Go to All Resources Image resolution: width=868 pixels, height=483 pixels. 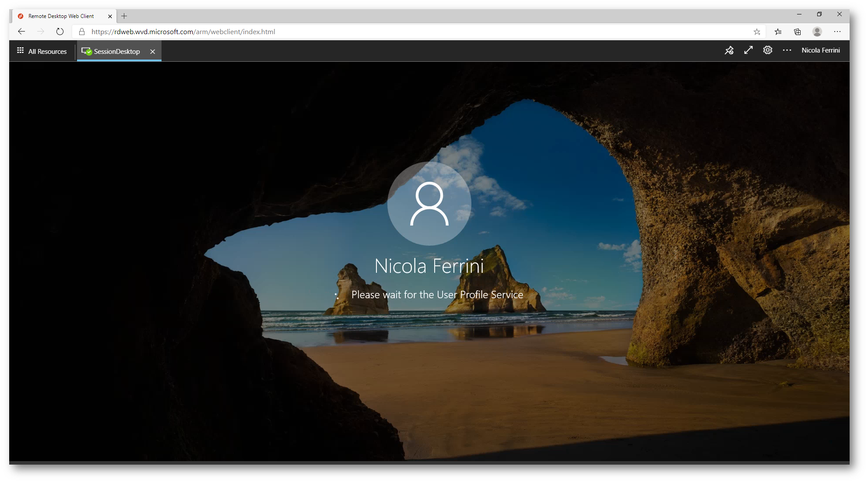tap(47, 51)
